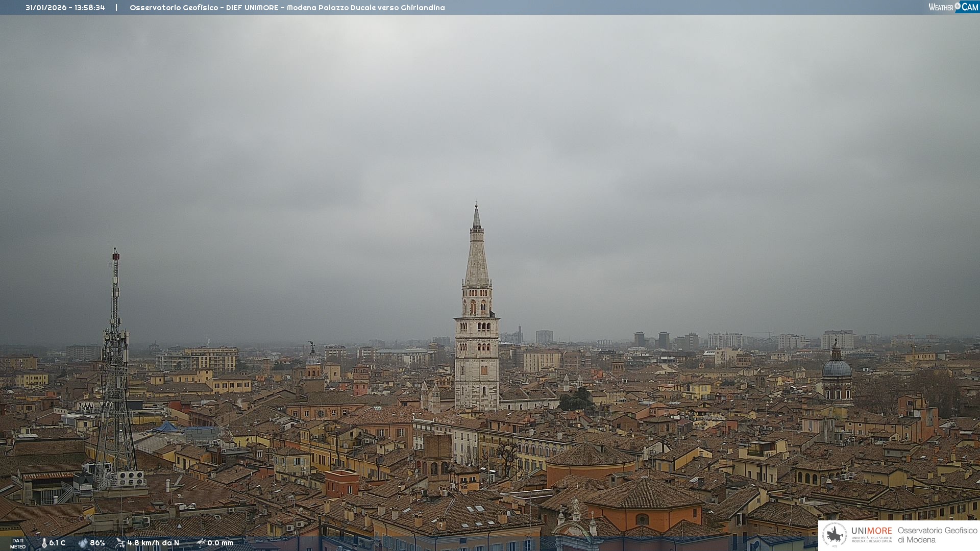Click the wind anemometer icon
The width and height of the screenshot is (980, 551).
pyautogui.click(x=120, y=543)
